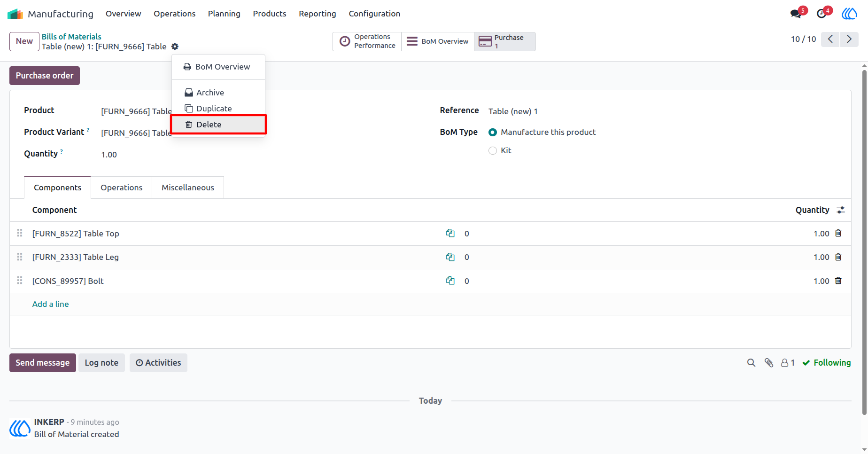Select BoM Overview in the dropdown menu
Image resolution: width=868 pixels, height=454 pixels.
(x=218, y=67)
